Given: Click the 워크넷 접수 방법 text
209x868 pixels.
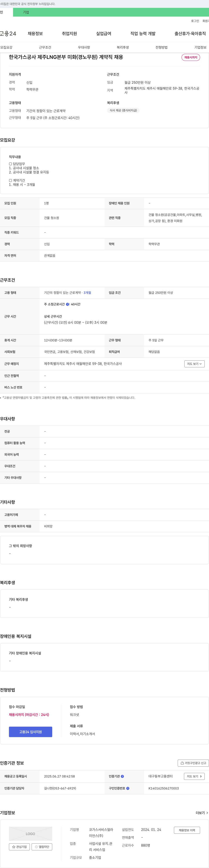Looking at the screenshot, I should 74,715.
